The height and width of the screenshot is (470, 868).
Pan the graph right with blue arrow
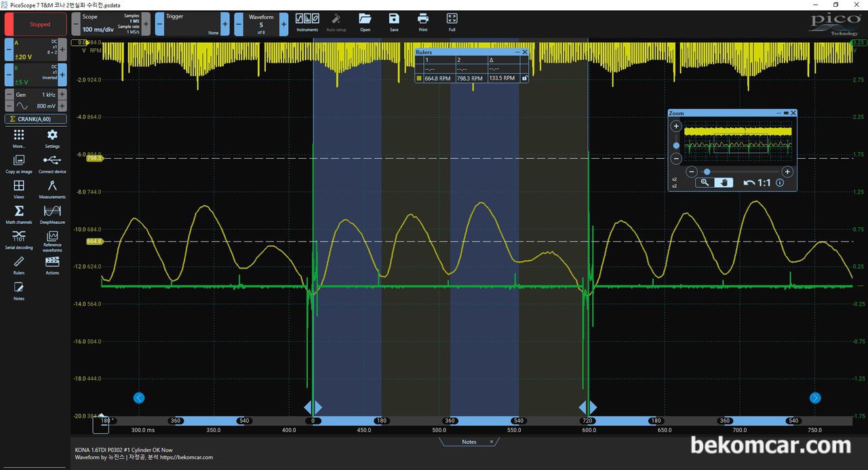pyautogui.click(x=815, y=398)
